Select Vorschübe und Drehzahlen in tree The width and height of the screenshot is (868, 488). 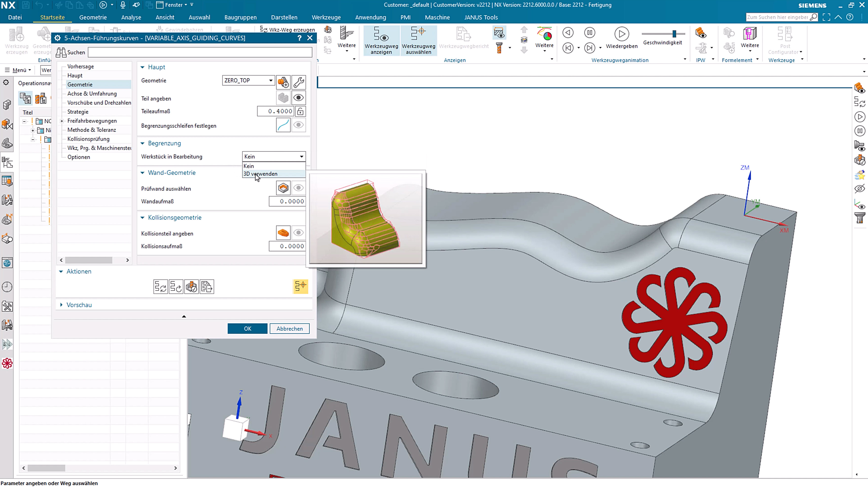pos(99,103)
